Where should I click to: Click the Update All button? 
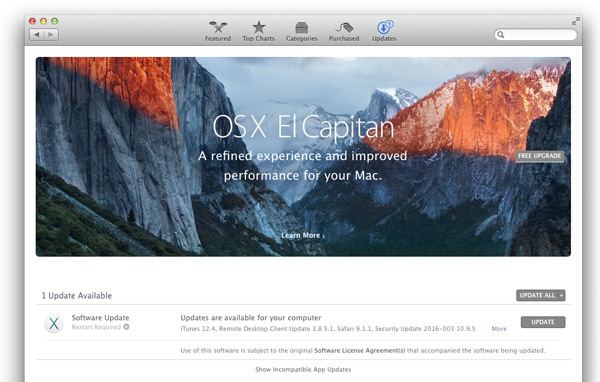(x=537, y=295)
